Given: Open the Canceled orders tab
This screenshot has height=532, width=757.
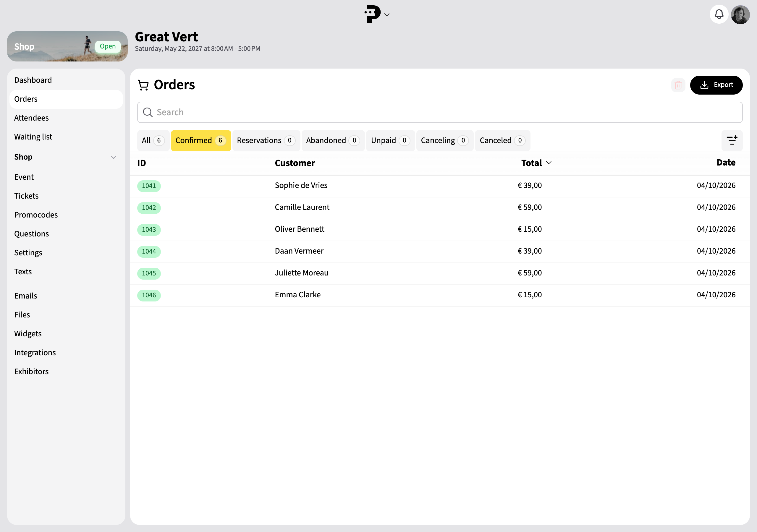Looking at the screenshot, I should [x=502, y=141].
